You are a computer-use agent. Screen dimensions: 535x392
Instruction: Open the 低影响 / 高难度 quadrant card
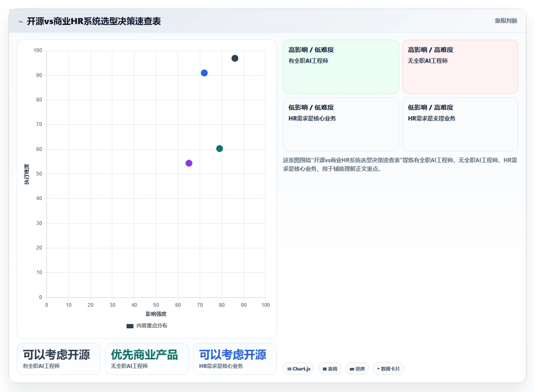coord(460,124)
